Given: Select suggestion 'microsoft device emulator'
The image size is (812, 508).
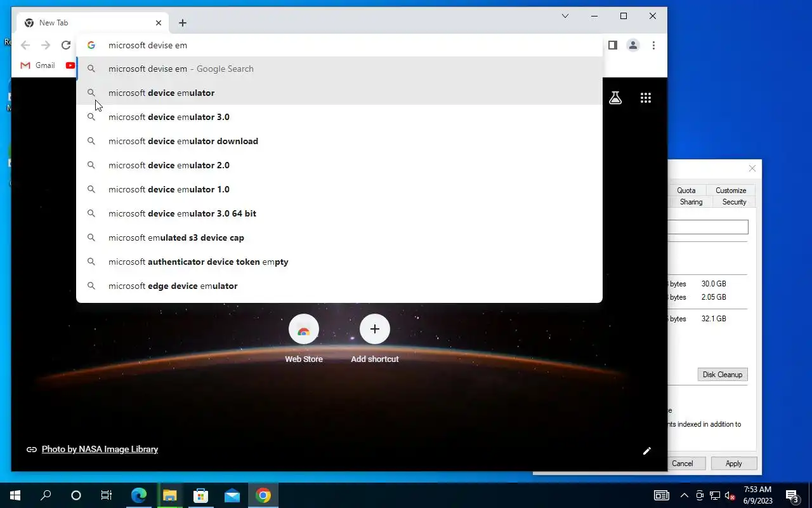Looking at the screenshot, I should click(339, 93).
